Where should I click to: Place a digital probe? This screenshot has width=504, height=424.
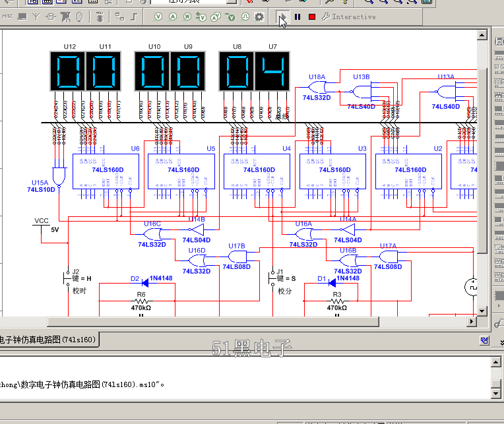pos(245,16)
